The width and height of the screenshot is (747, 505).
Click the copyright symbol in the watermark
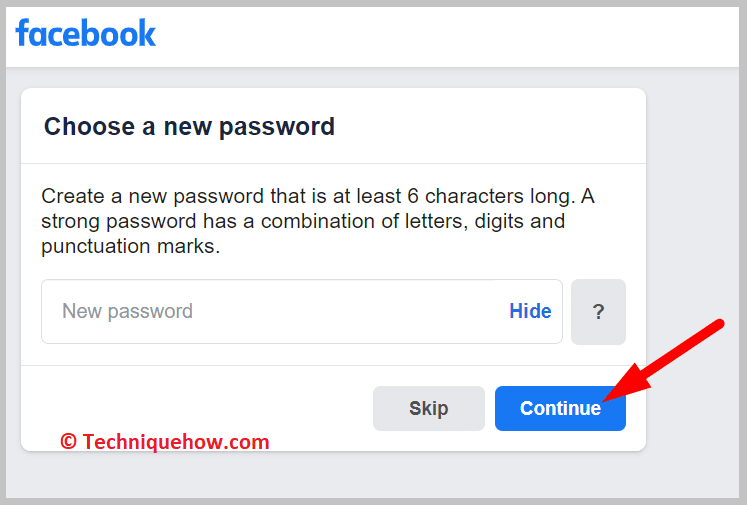pos(68,441)
